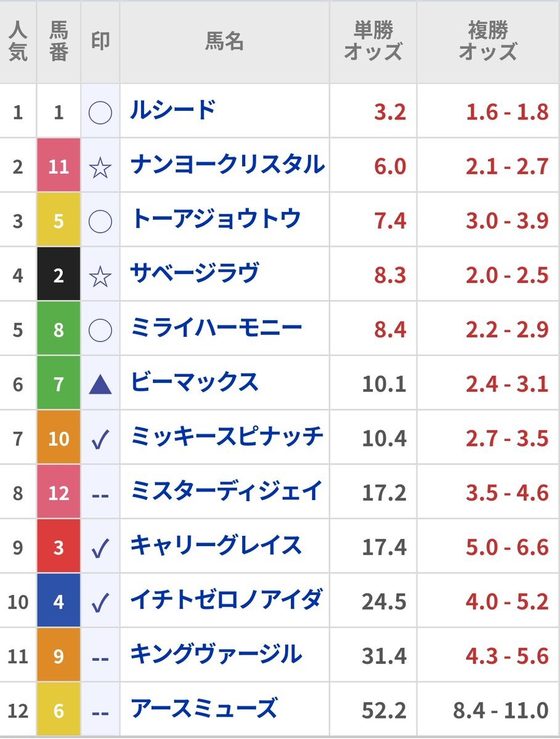
Task: Click the circle mark icon for ルシード
Action: coord(100,113)
